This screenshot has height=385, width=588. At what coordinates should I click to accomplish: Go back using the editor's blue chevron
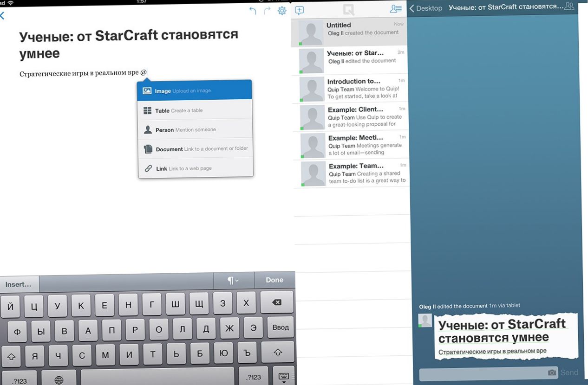(2, 15)
